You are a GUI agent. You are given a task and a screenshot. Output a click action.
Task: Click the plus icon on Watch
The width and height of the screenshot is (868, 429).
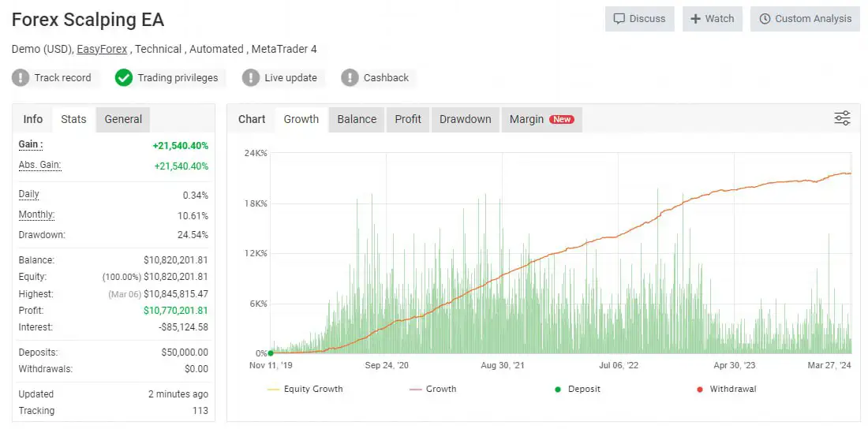[x=695, y=19]
